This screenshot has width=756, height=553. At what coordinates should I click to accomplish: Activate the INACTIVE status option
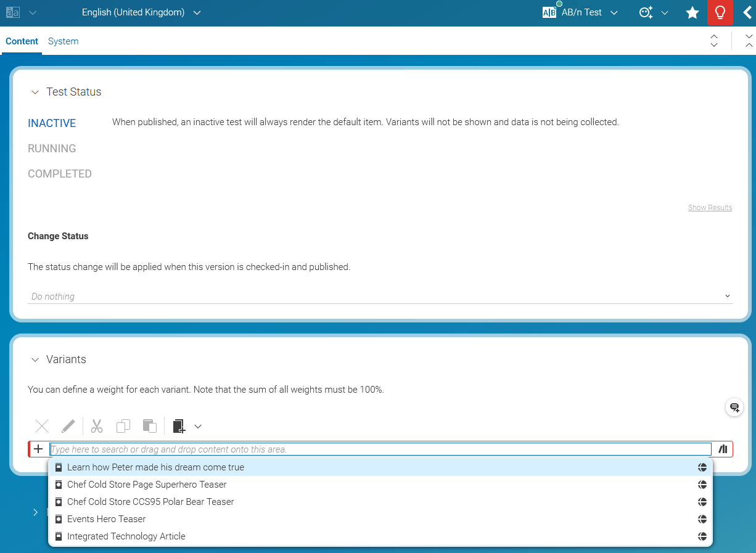tap(51, 123)
